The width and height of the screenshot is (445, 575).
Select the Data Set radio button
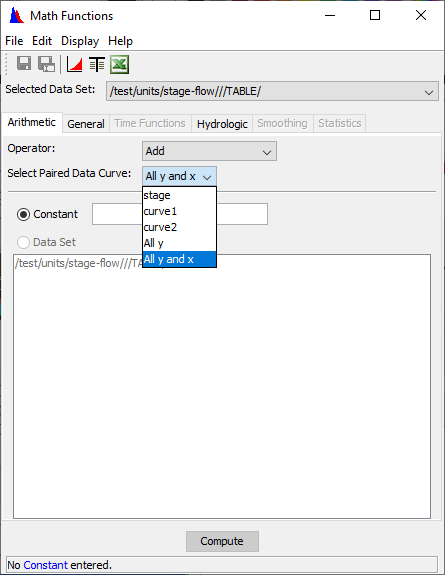(23, 242)
